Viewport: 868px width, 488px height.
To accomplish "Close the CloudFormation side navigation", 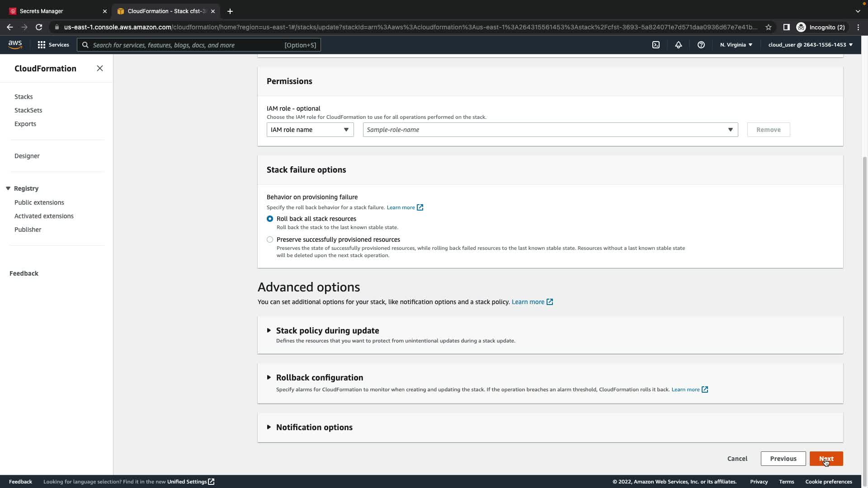I will click(100, 68).
